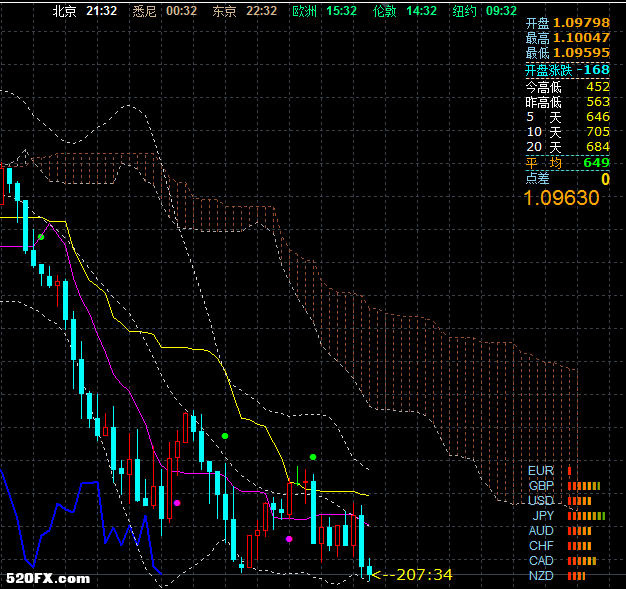This screenshot has height=589, width=626.
Task: Click the 20 天 range value 684
Action: 598,147
